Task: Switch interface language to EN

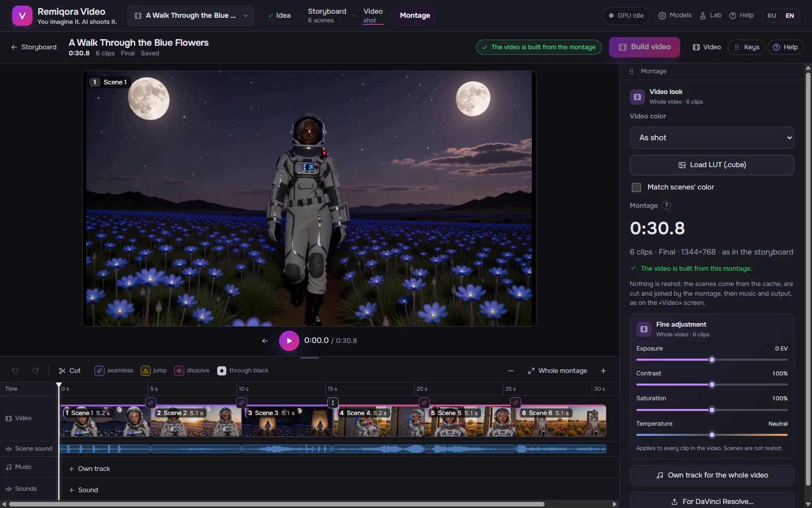Action: point(790,16)
